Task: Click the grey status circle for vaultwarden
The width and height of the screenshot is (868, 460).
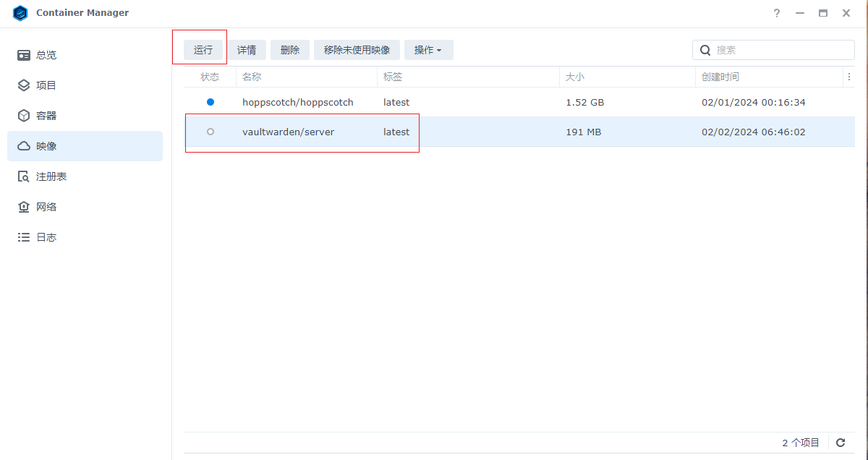Action: 210,132
